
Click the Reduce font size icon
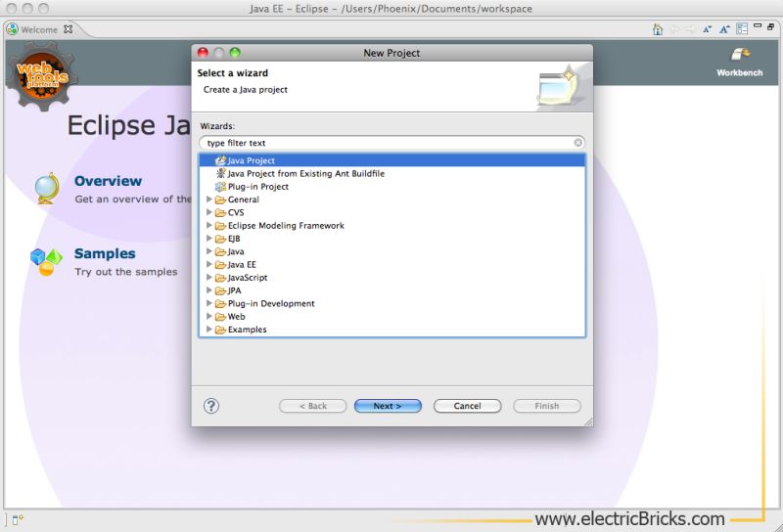click(707, 29)
